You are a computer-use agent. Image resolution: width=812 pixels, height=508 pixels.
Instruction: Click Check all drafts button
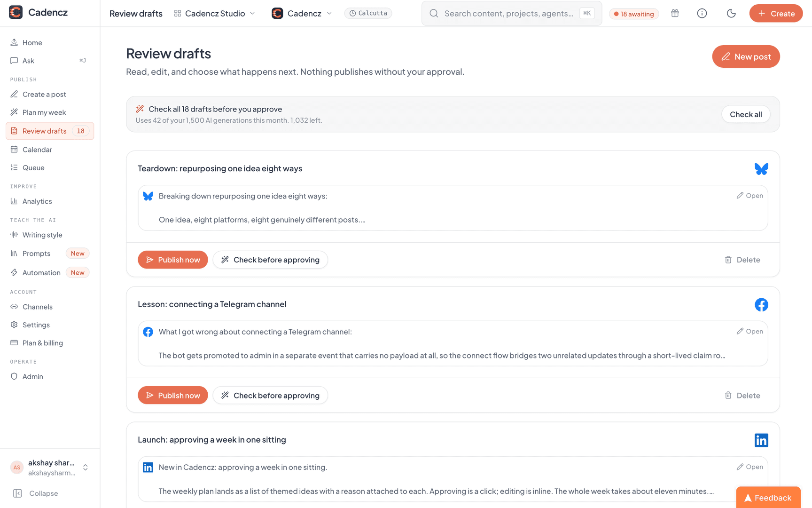[x=746, y=114]
